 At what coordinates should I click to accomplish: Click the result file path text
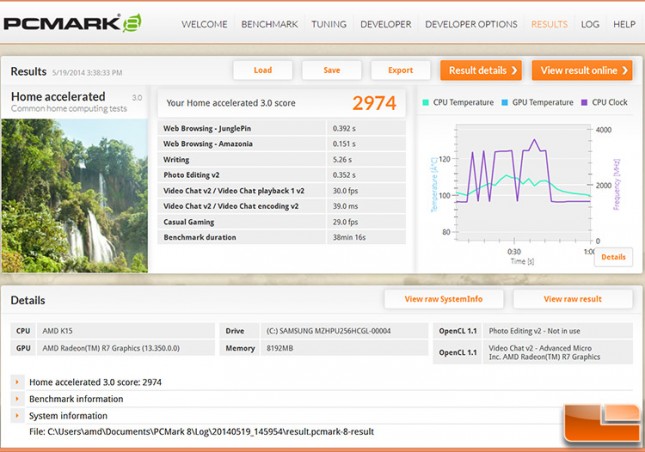(202, 431)
